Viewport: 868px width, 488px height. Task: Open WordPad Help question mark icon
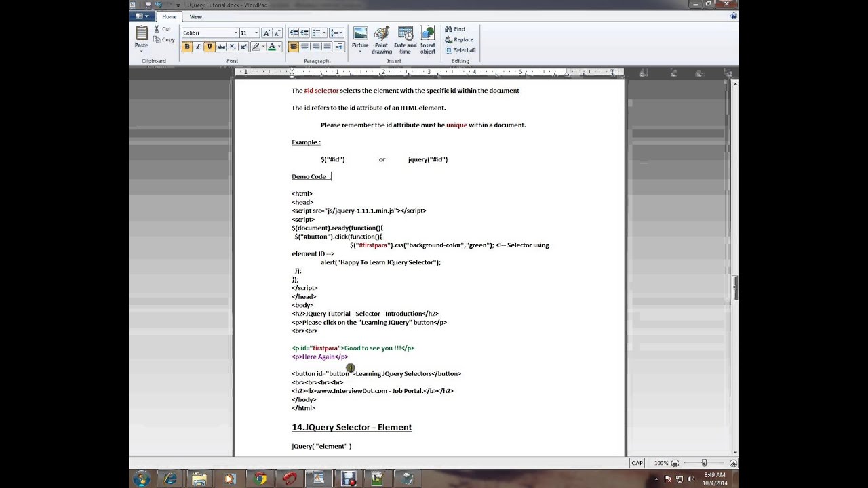click(x=734, y=16)
